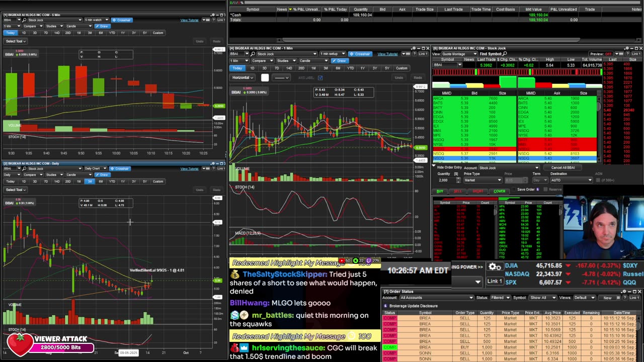Open 1 min setup layout dropdown

(x=333, y=54)
